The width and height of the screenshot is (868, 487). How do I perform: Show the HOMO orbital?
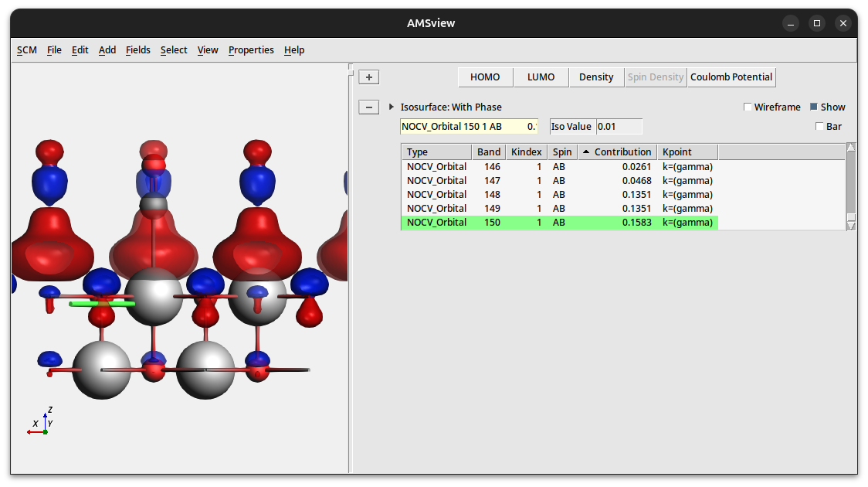point(485,77)
